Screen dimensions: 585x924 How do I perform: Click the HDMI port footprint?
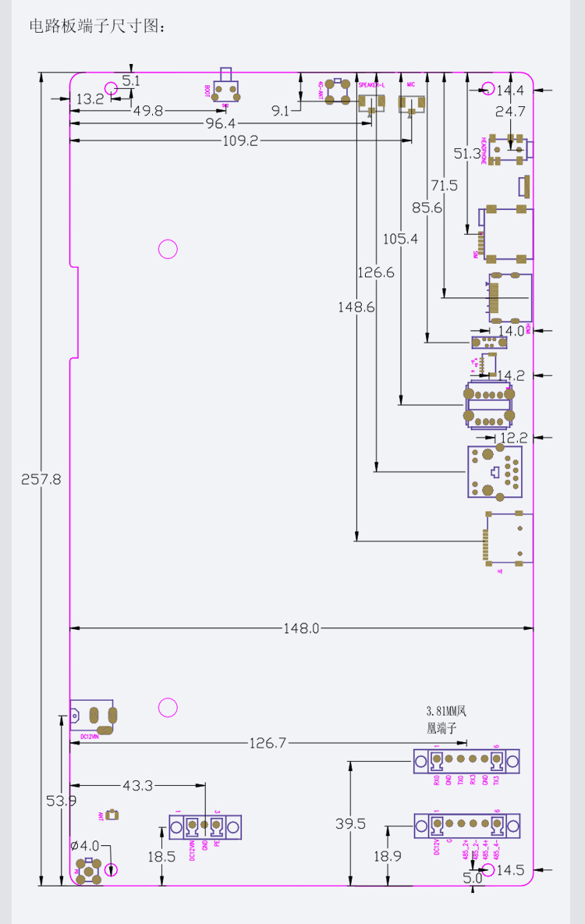509,297
